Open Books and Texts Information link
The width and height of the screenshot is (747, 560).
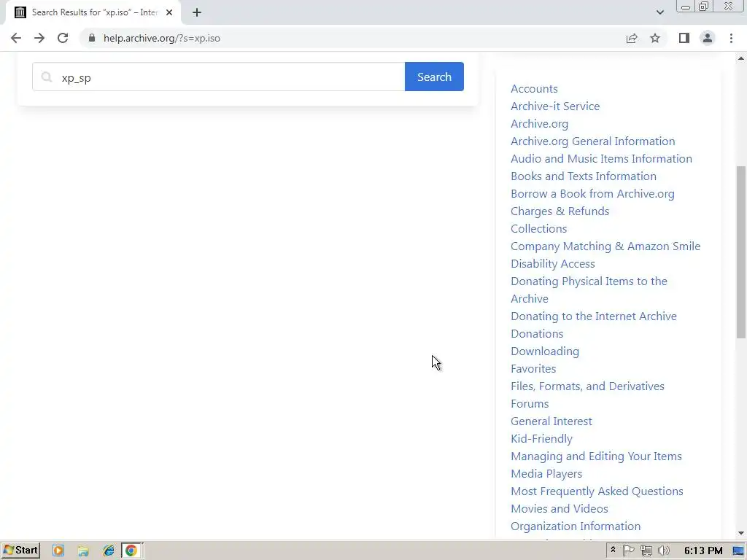[x=584, y=176]
